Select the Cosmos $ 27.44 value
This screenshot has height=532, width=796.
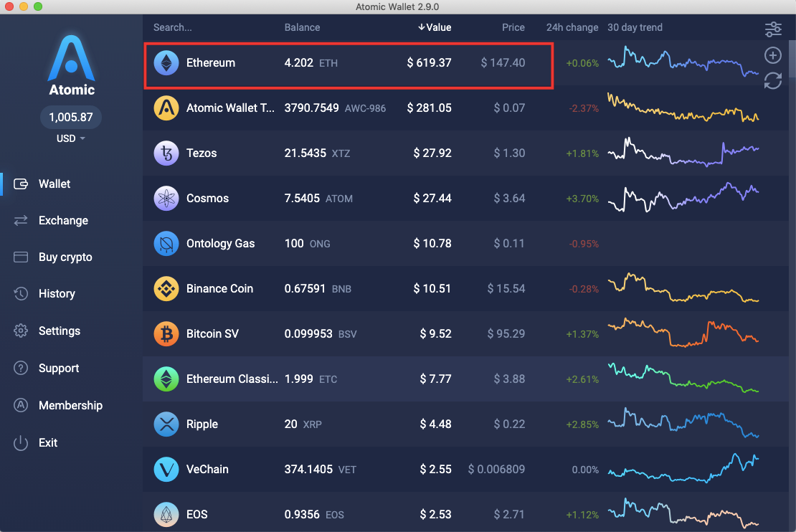click(432, 199)
